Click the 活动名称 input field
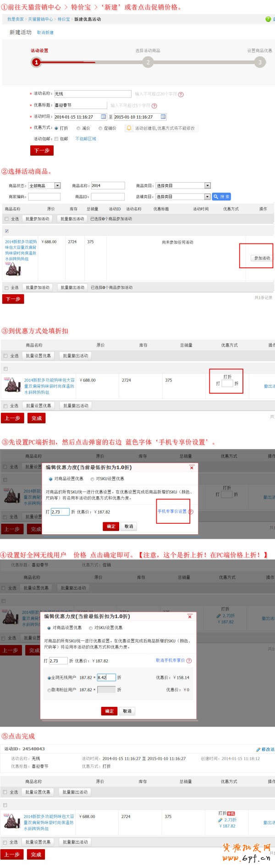The width and height of the screenshot is (275, 868). click(93, 94)
